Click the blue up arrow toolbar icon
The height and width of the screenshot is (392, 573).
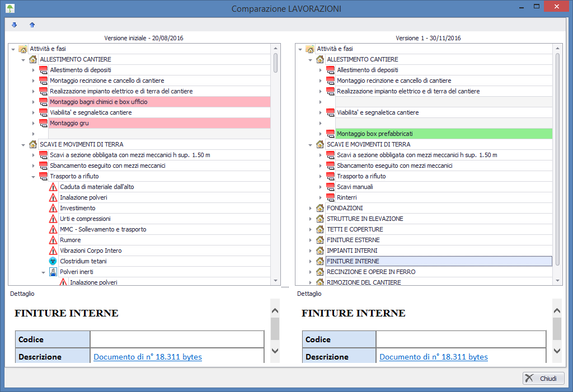[32, 25]
